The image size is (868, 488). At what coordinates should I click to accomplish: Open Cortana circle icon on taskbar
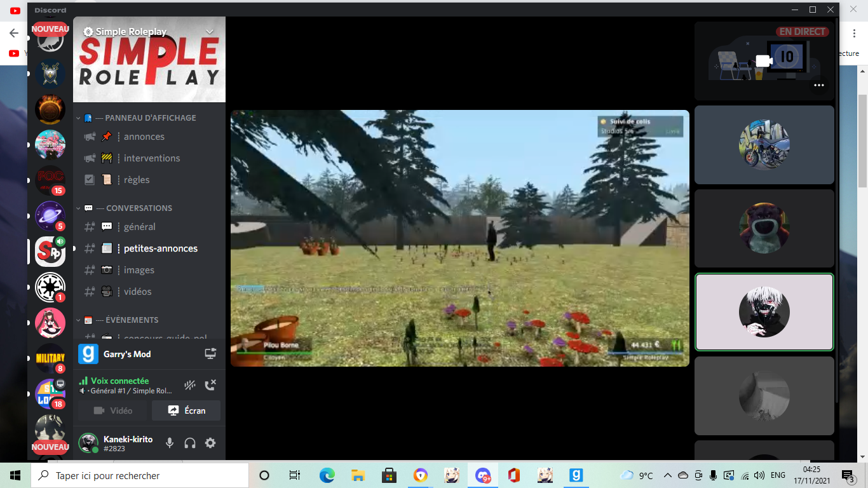pyautogui.click(x=264, y=475)
